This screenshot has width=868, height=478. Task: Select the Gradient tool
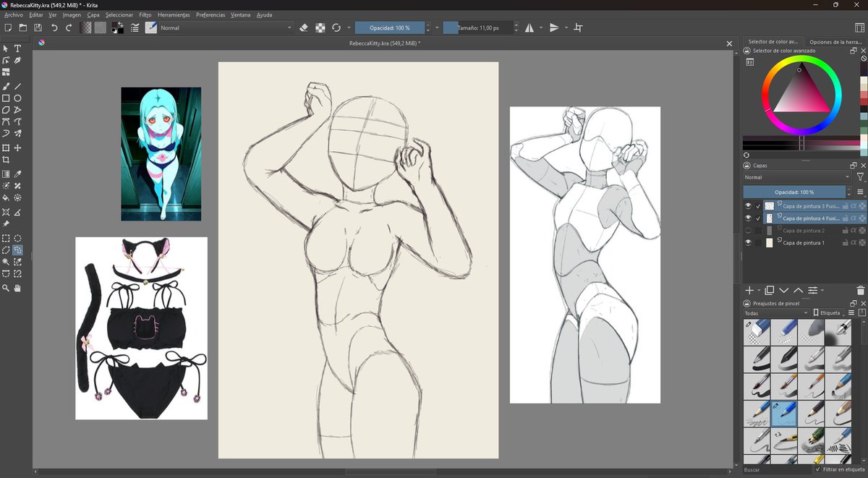(x=6, y=174)
